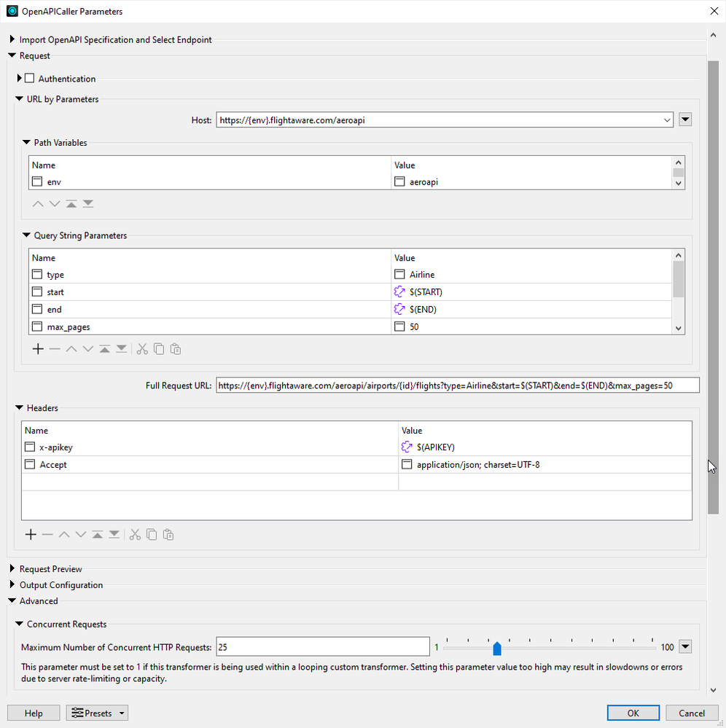Click the concurrent requests slider handle
Viewport: 726px width, 728px height.
point(497,648)
